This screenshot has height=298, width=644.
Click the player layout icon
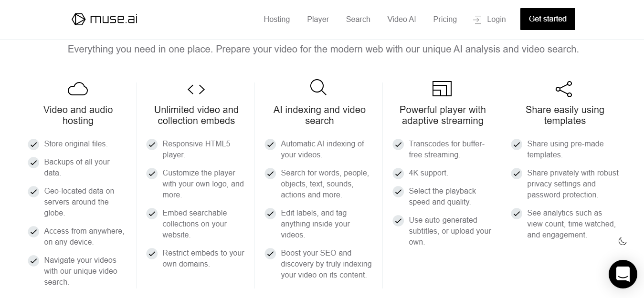[x=442, y=89]
